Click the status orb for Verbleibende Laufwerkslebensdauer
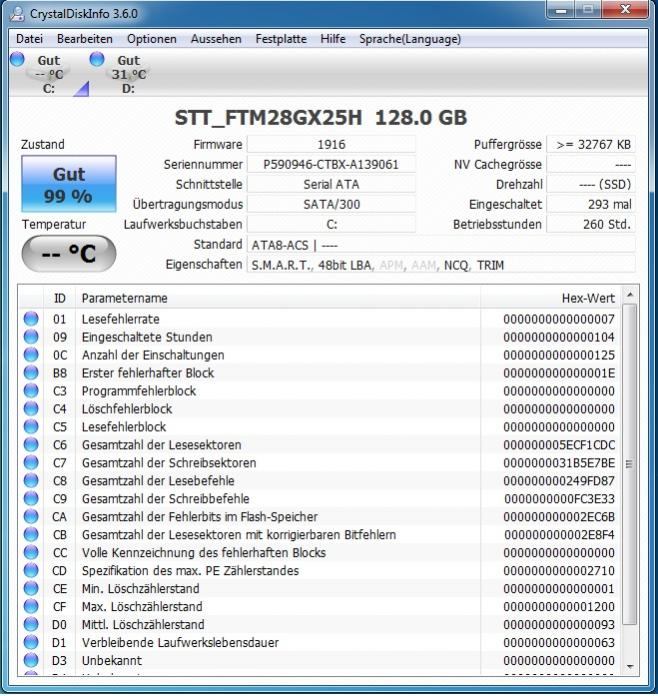The width and height of the screenshot is (658, 696). [x=31, y=642]
